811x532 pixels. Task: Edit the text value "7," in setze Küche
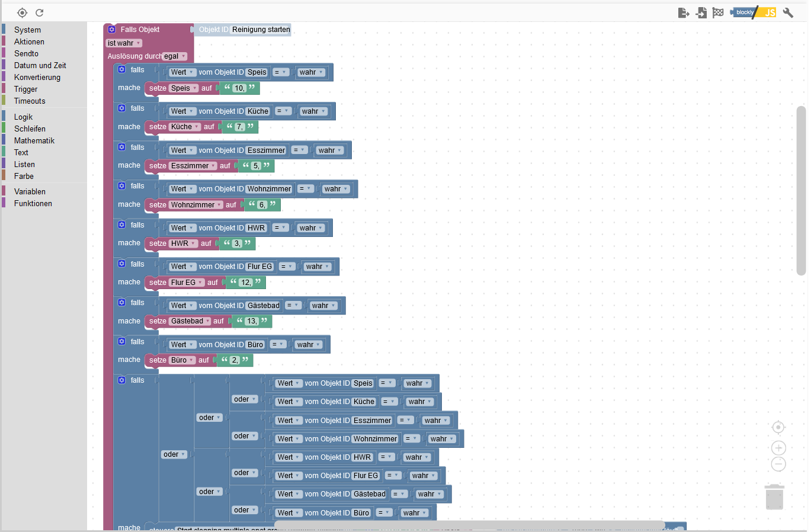(240, 127)
